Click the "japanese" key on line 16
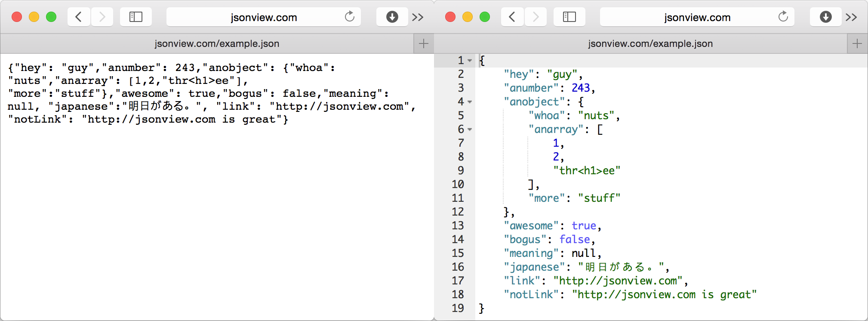The width and height of the screenshot is (868, 321). (x=534, y=267)
